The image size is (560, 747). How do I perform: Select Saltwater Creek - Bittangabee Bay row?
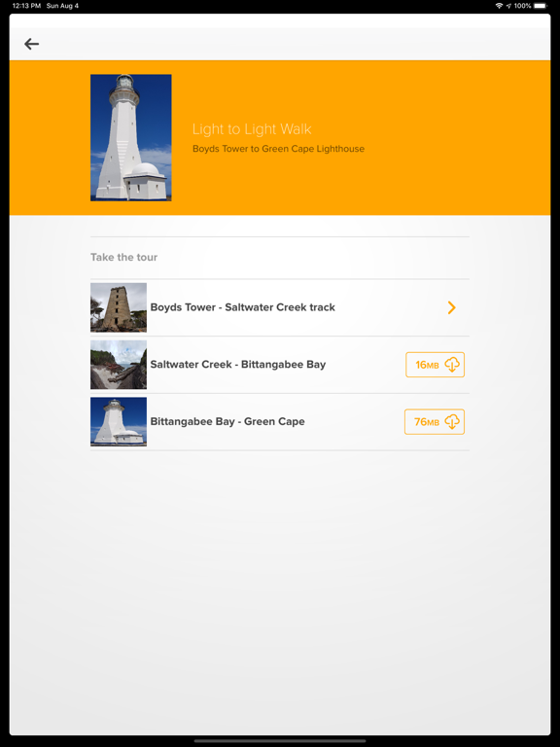[x=280, y=365]
